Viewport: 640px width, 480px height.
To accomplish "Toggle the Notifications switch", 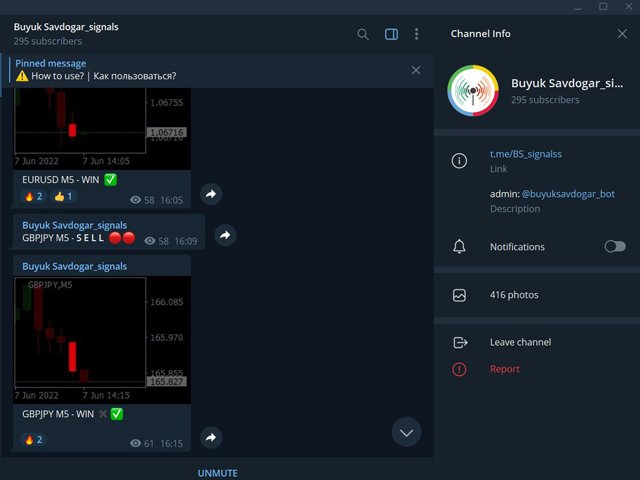I will pyautogui.click(x=615, y=247).
